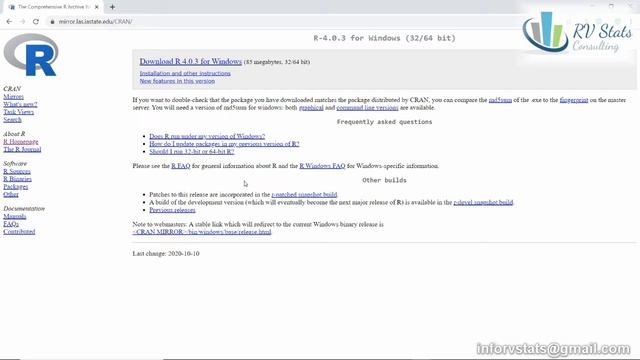Image resolution: width=640 pixels, height=360 pixels.
Task: Open R Sources in the sidebar
Action: coord(17,171)
